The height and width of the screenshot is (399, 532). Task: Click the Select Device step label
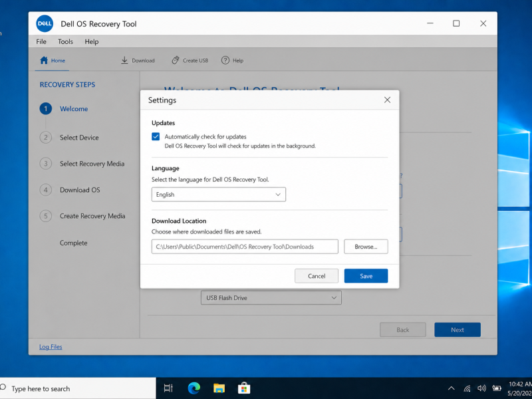[79, 138]
